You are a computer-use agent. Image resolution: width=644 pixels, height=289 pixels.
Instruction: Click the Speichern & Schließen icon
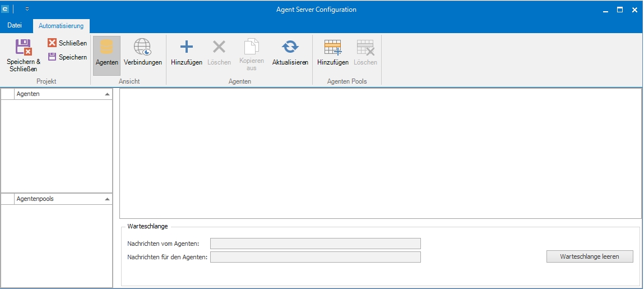click(23, 47)
